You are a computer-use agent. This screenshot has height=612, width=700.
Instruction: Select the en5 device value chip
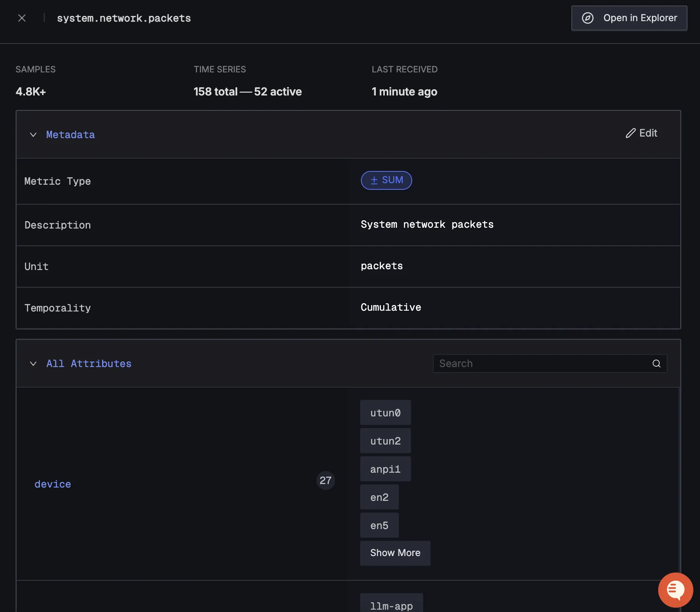tap(379, 525)
